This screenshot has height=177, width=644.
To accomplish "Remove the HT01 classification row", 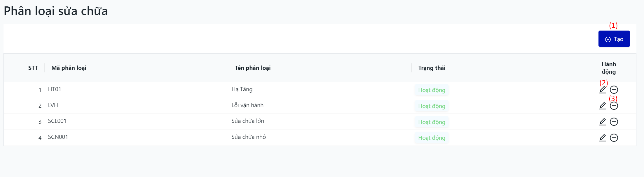I will coord(614,90).
